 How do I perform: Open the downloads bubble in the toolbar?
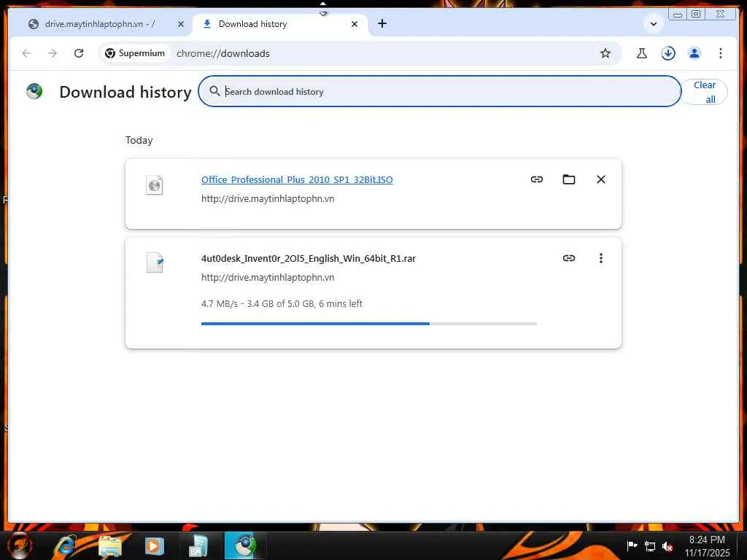(x=668, y=53)
